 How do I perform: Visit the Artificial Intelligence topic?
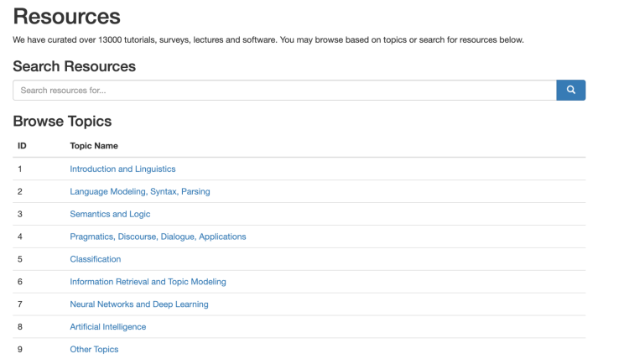pyautogui.click(x=107, y=326)
